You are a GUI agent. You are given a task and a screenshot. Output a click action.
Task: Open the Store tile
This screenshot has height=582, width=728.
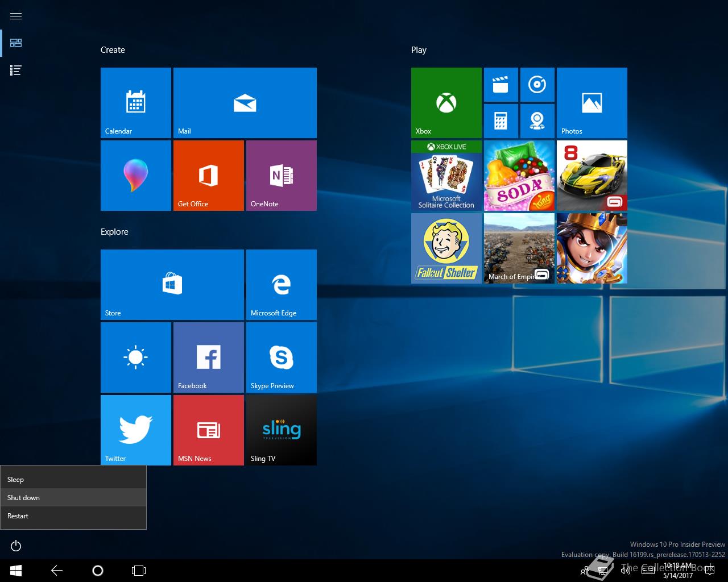172,285
